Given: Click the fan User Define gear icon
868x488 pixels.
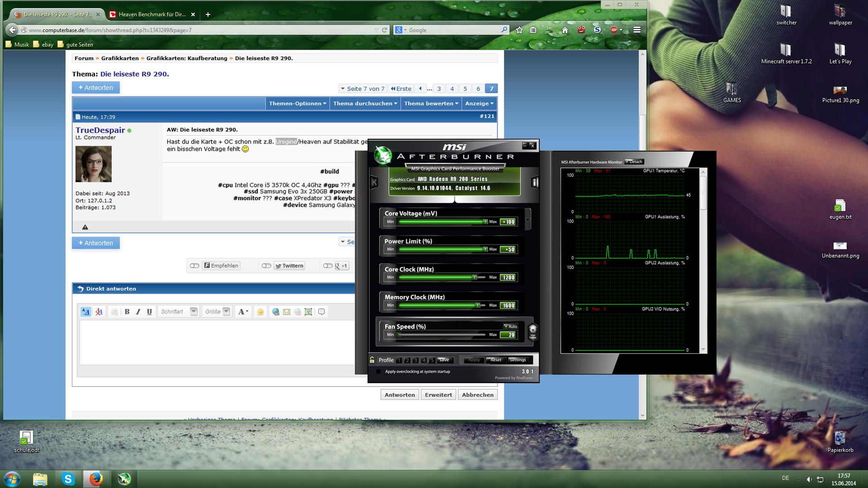Looking at the screenshot, I should [533, 331].
